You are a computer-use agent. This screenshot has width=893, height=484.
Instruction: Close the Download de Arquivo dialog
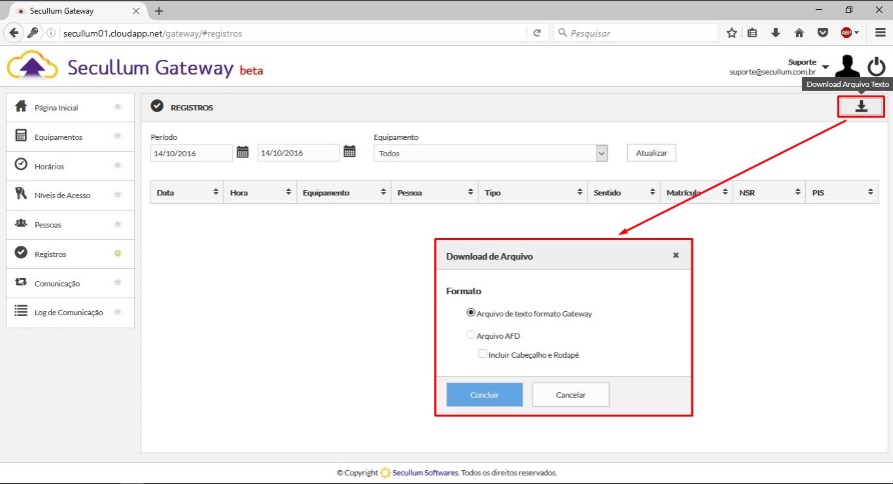[x=676, y=256]
